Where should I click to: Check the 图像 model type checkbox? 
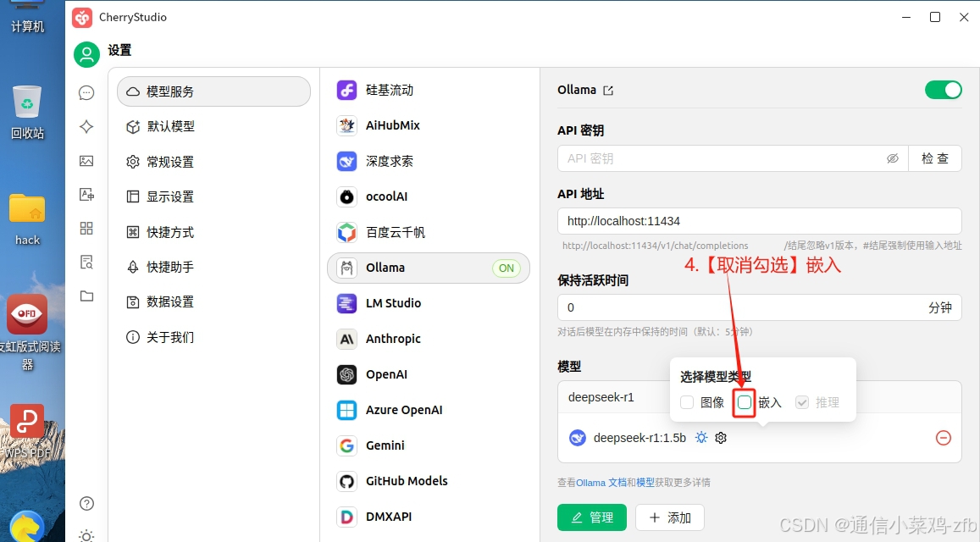(x=687, y=402)
